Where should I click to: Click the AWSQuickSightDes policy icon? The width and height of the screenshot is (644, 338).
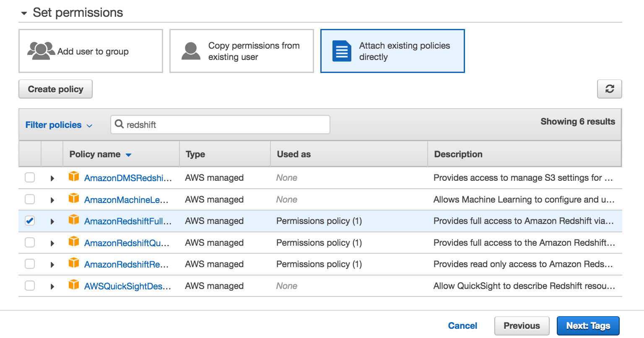(x=74, y=286)
